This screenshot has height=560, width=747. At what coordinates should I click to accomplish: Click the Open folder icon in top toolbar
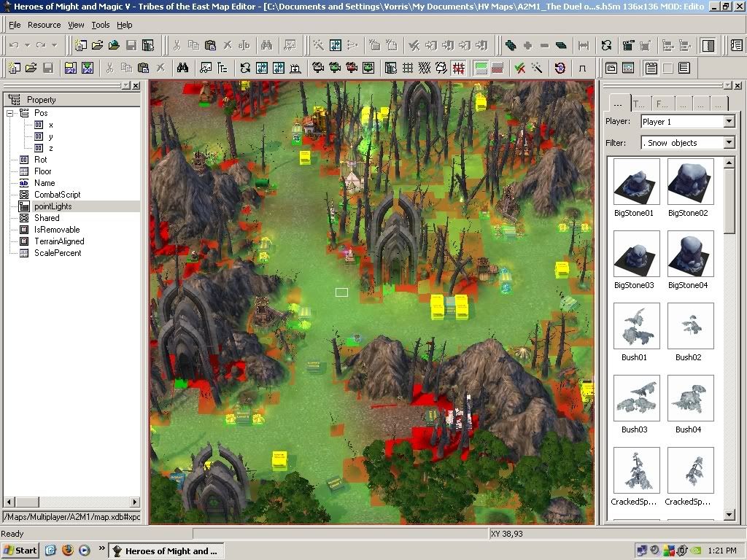97,45
